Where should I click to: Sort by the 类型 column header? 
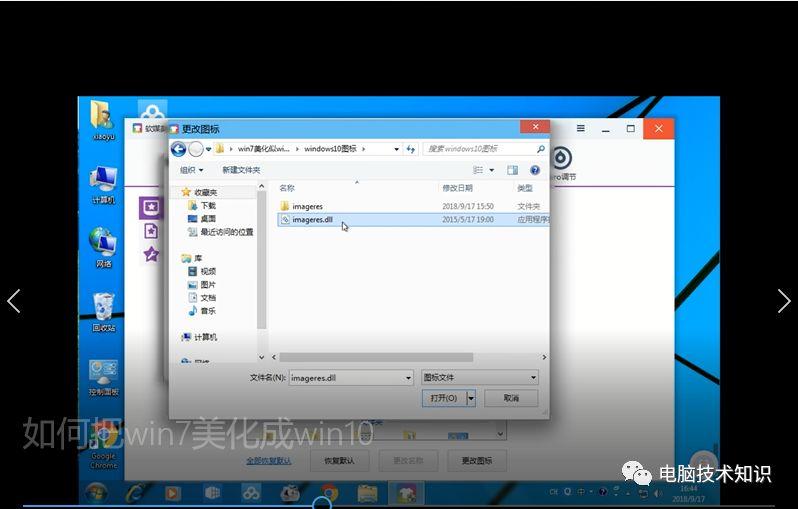pos(525,188)
